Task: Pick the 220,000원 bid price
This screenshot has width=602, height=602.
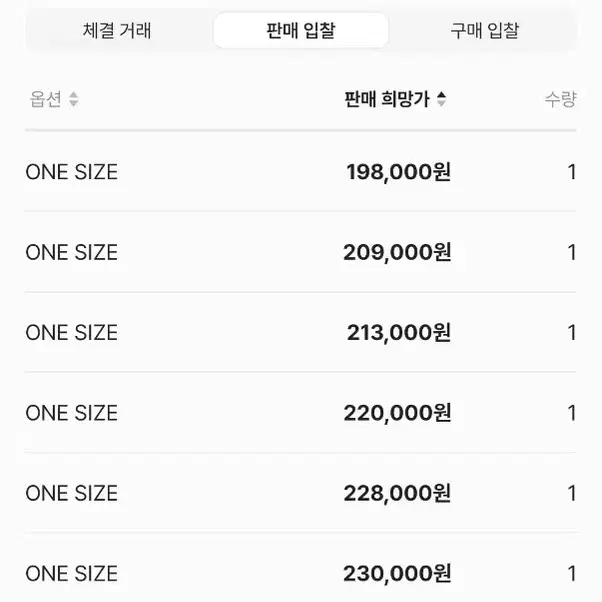Action: click(x=397, y=413)
